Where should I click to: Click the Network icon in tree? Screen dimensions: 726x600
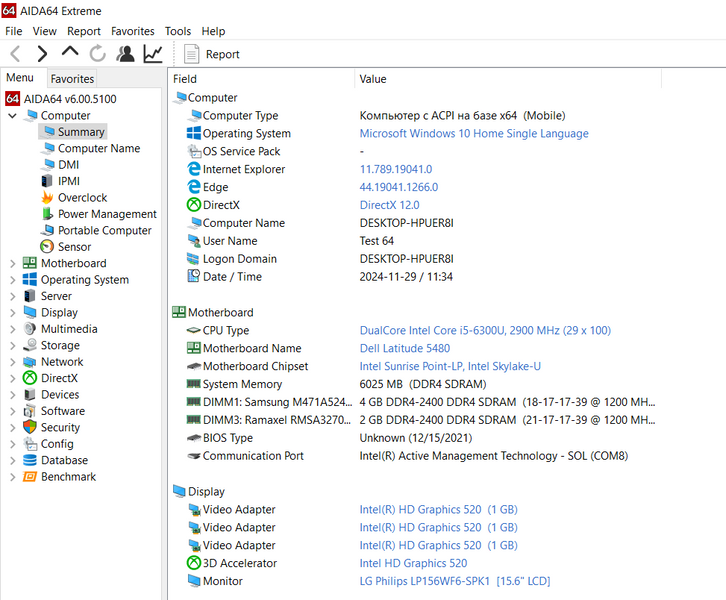[x=30, y=362]
